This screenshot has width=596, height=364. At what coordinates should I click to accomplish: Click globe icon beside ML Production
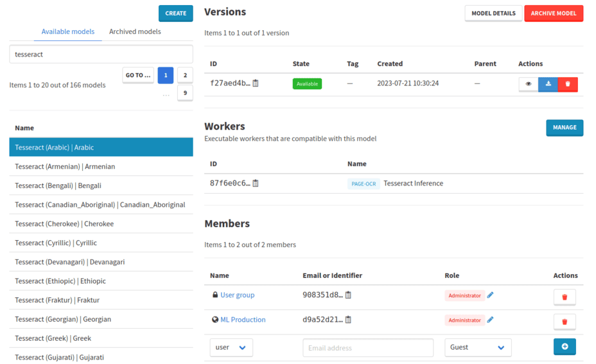point(215,320)
